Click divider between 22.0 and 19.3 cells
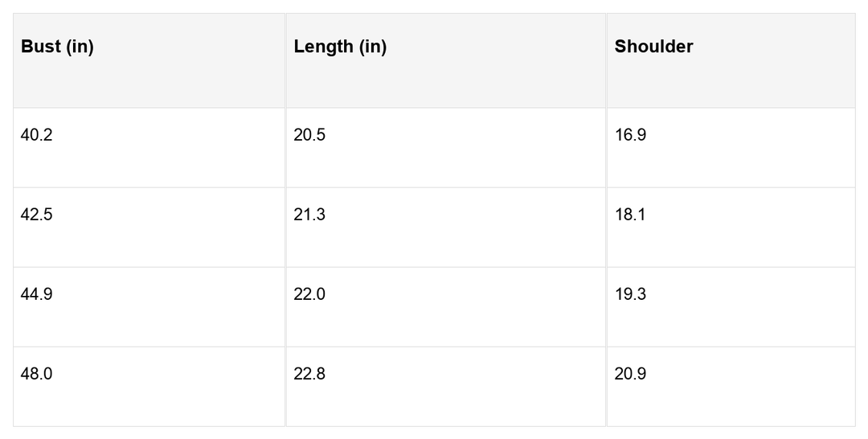Viewport: 868px width, 439px height. tap(606, 306)
